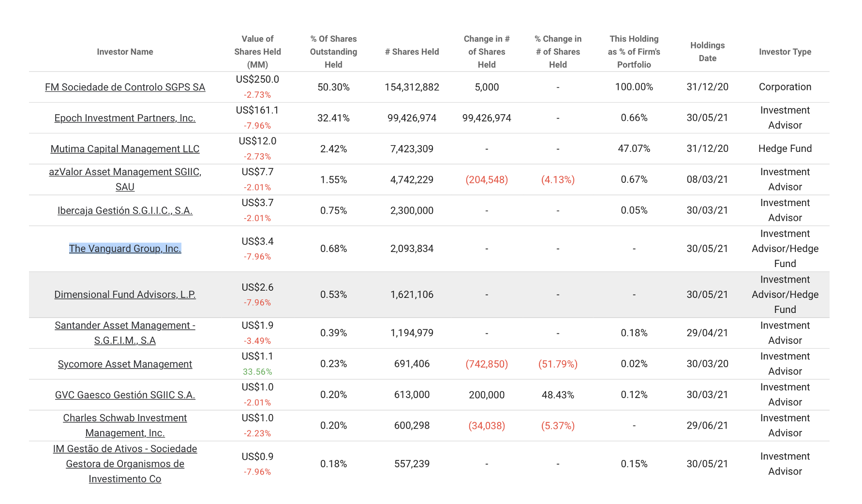This screenshot has height=504, width=862.
Task: Select azValor Asset Management SGIIC link
Action: [125, 172]
